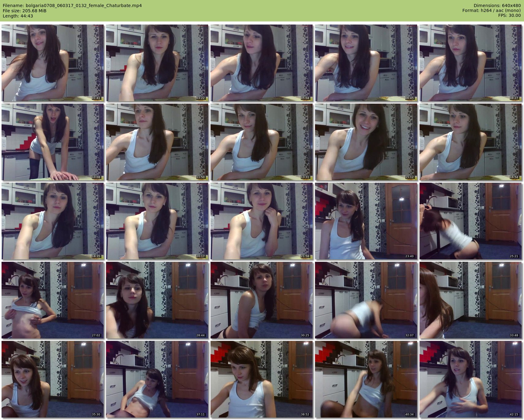Viewport: 524px width, 420px height.
Task: Choose the frame stamped 06:45
Action: coord(366,63)
